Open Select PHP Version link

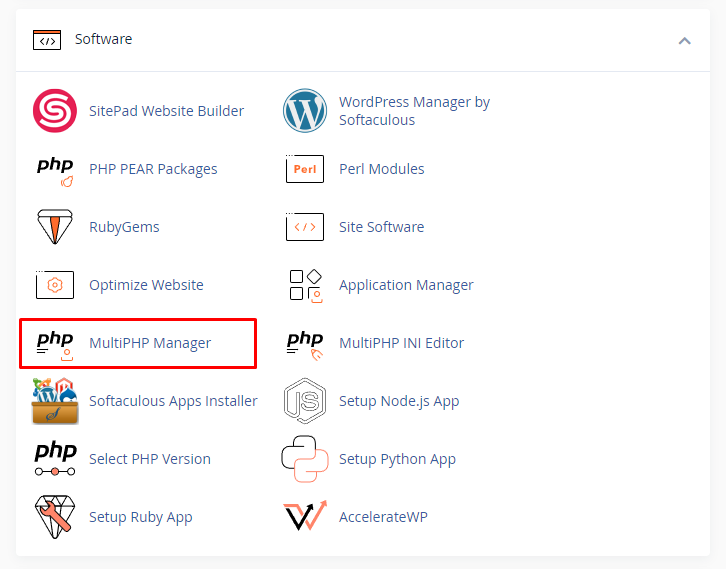point(150,459)
